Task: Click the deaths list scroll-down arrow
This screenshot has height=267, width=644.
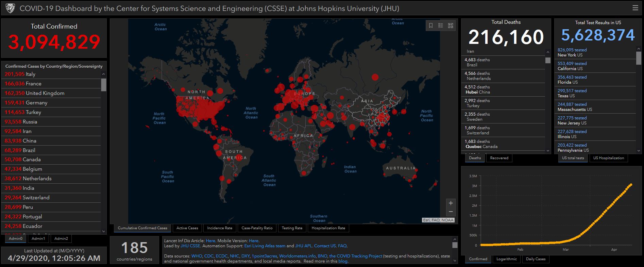Action: tap(547, 151)
